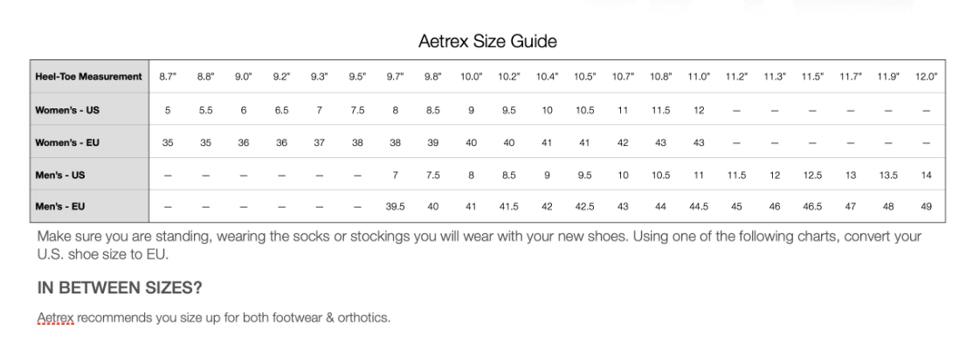
Task: Select the Heel-Toe Measurement row header
Action: pyautogui.click(x=89, y=76)
